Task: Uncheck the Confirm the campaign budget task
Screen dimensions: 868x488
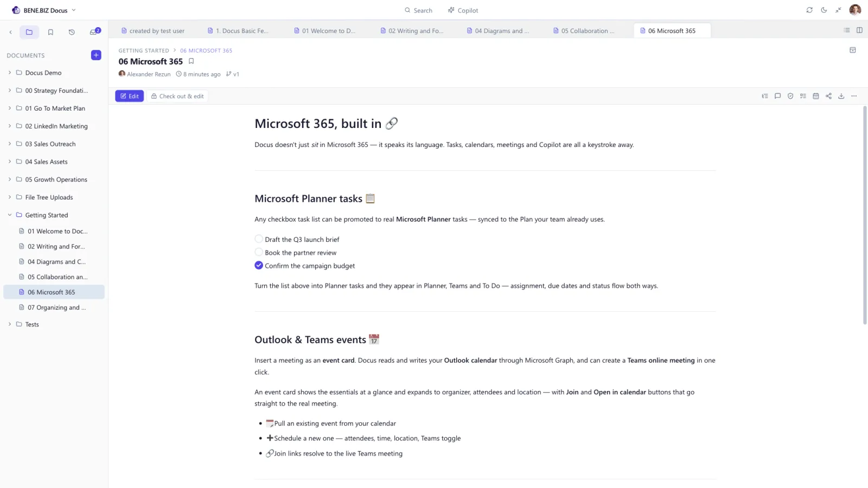Action: click(x=259, y=265)
